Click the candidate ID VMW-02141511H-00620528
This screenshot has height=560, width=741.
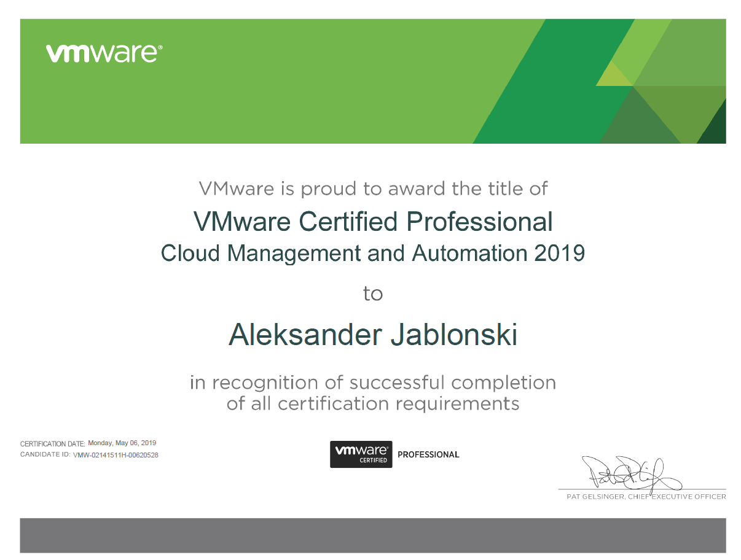(x=115, y=455)
